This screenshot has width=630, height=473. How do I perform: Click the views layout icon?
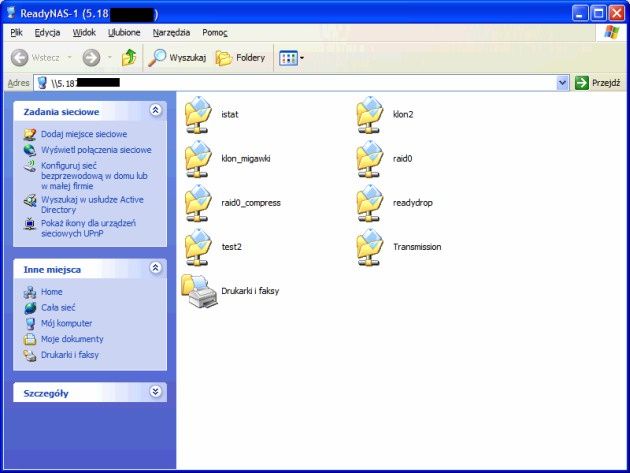(x=288, y=58)
